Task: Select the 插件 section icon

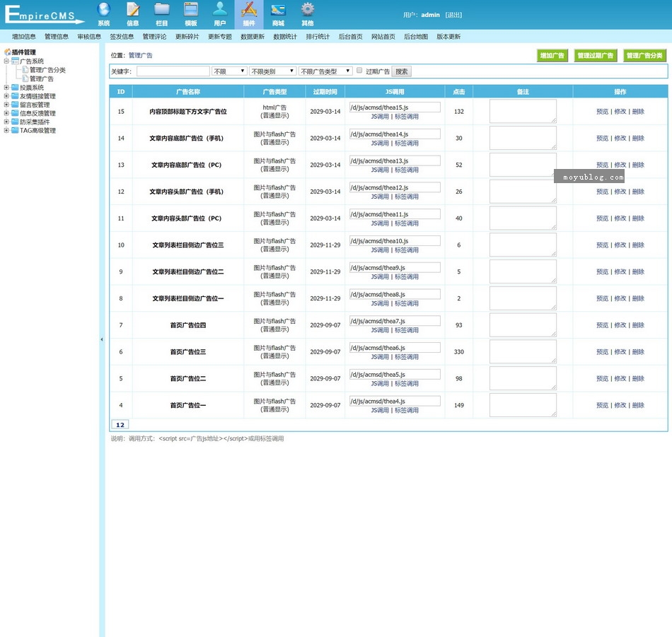Action: point(249,9)
